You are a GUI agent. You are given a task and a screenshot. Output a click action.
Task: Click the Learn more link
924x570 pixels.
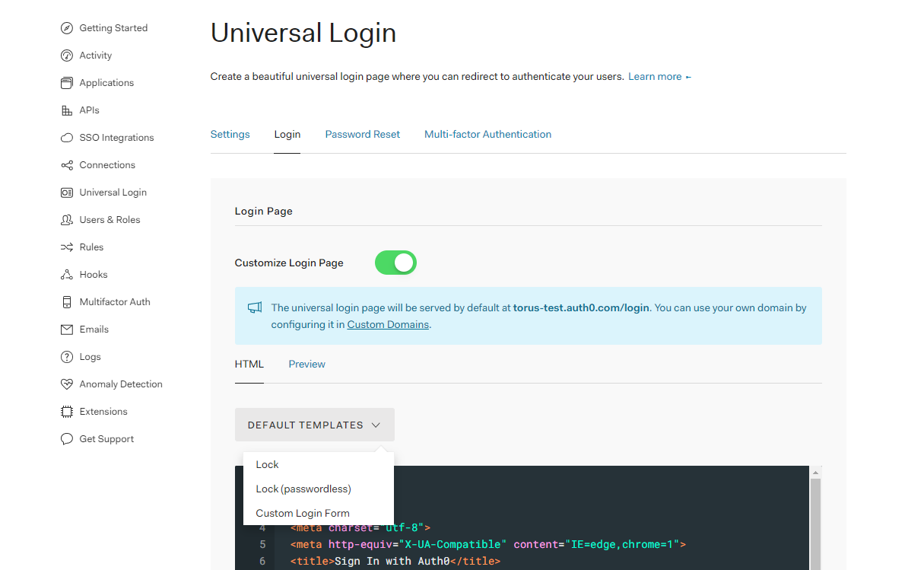655,76
